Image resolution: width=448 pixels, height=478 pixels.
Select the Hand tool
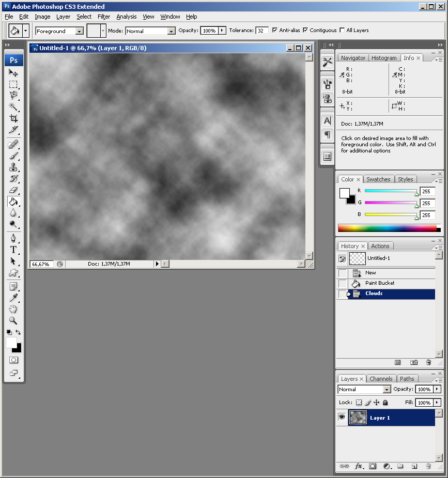click(x=13, y=309)
